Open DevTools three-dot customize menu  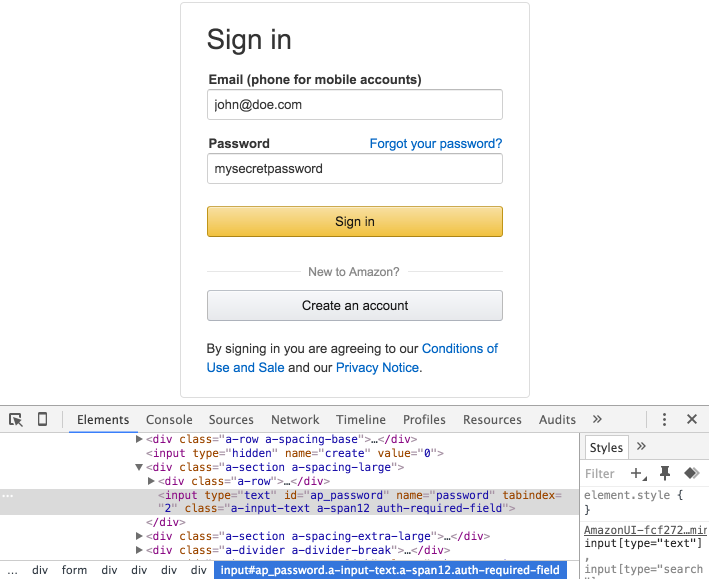(x=664, y=420)
